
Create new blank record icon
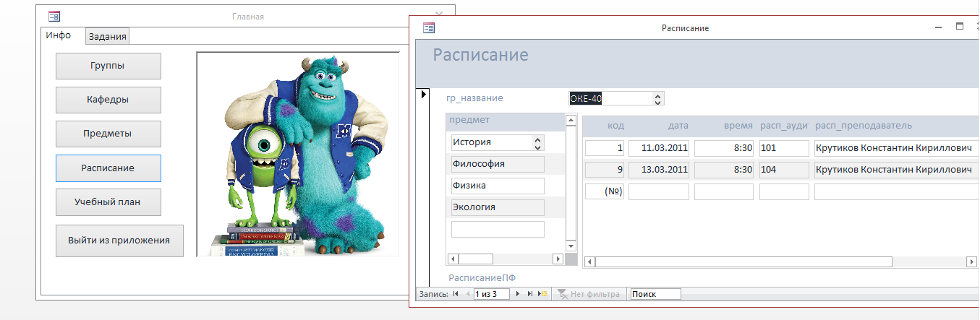coord(542,294)
